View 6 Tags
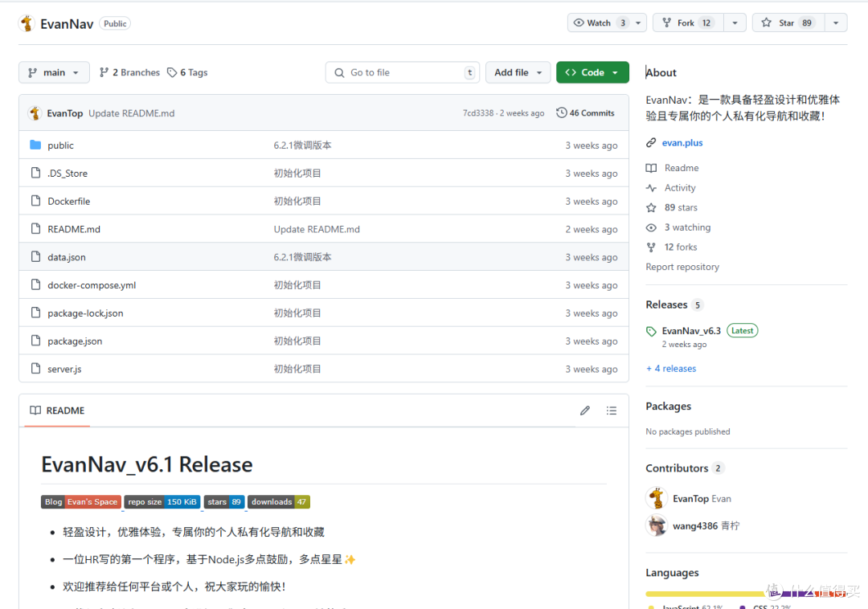 [187, 72]
